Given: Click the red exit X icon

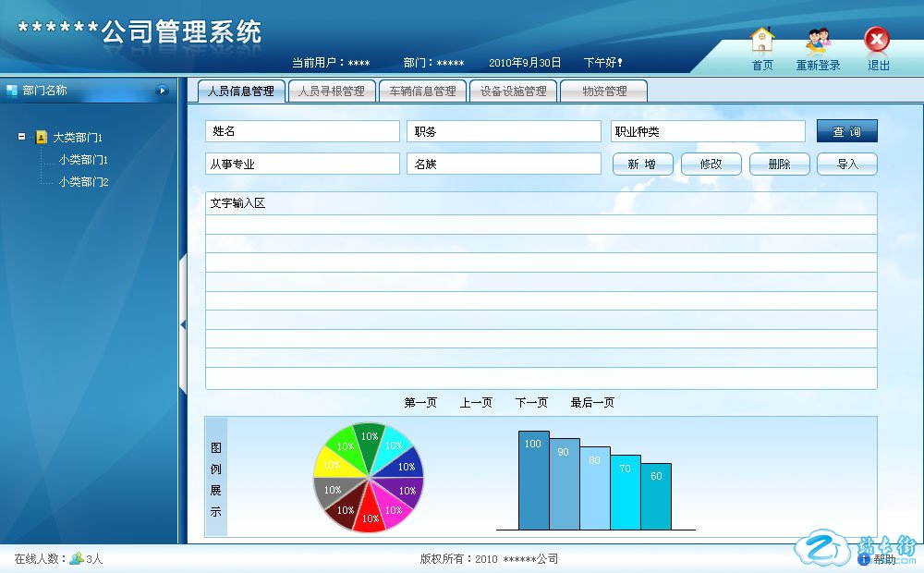Looking at the screenshot, I should coord(877,40).
